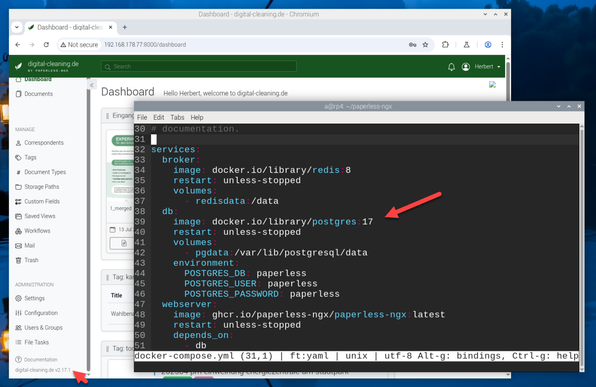596x387 pixels.
Task: Click the digital-cleaning.de v2.17.1 version text
Action: [43, 370]
